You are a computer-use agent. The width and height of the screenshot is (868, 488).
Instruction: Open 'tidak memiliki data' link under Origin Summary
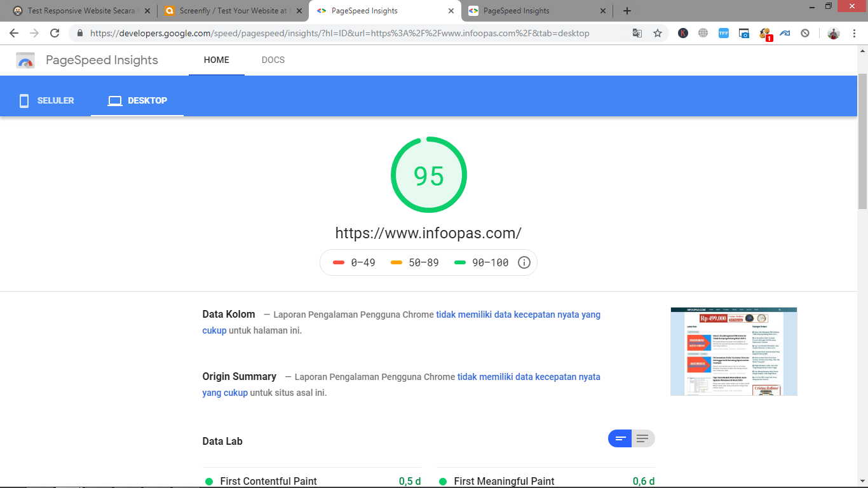[529, 377]
